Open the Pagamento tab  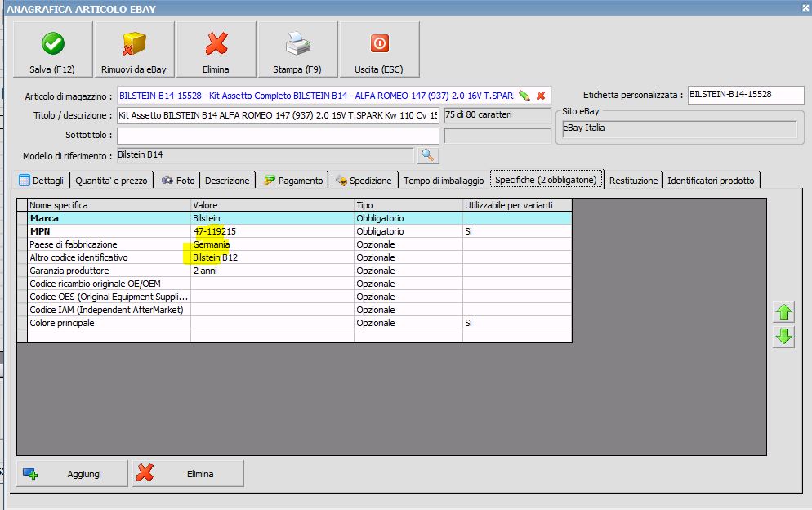[293, 181]
